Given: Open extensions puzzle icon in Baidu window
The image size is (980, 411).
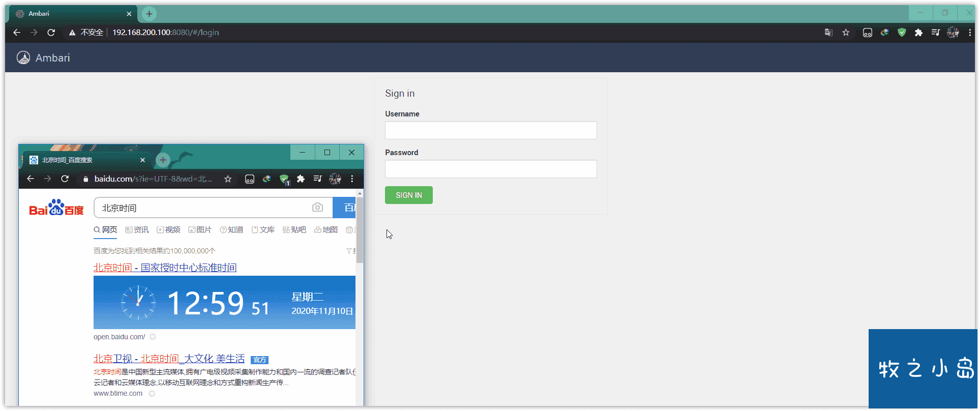Looking at the screenshot, I should click(x=301, y=179).
